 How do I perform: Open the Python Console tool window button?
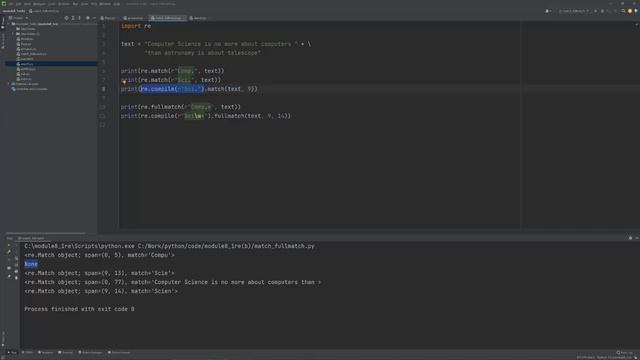tap(119, 352)
